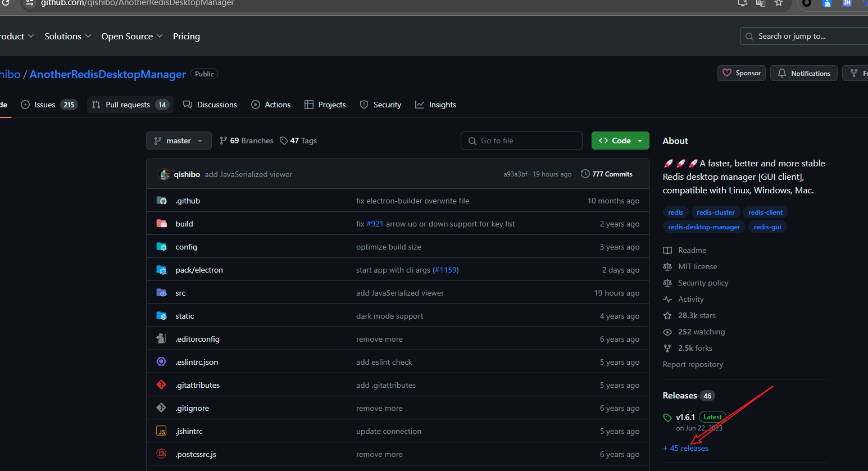The image size is (868, 471).
Task: Click the star icon beside 28.3k stars
Action: click(667, 316)
